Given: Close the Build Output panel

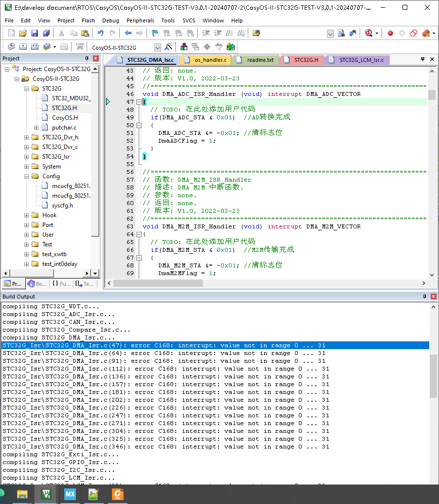Looking at the screenshot, I should click(433, 297).
